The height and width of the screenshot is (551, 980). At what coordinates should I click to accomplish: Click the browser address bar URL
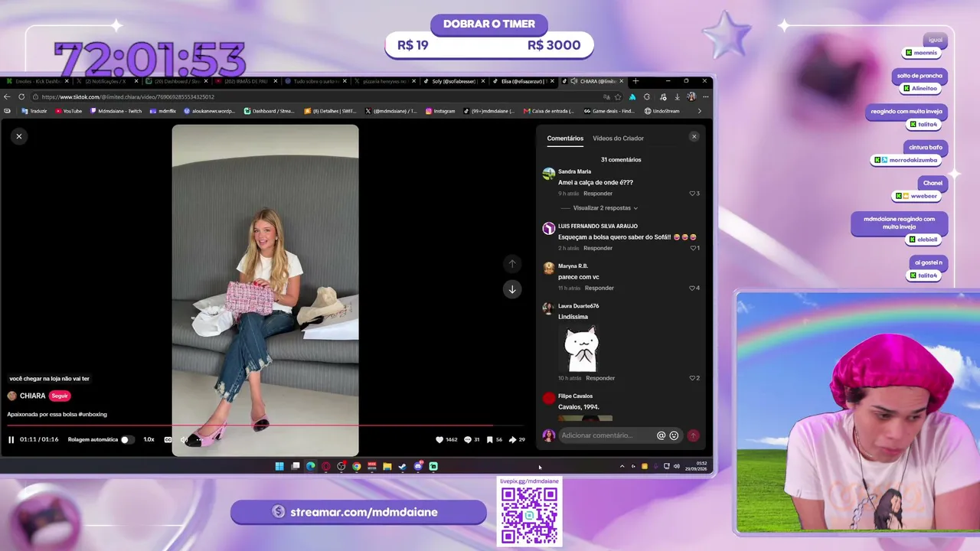128,97
